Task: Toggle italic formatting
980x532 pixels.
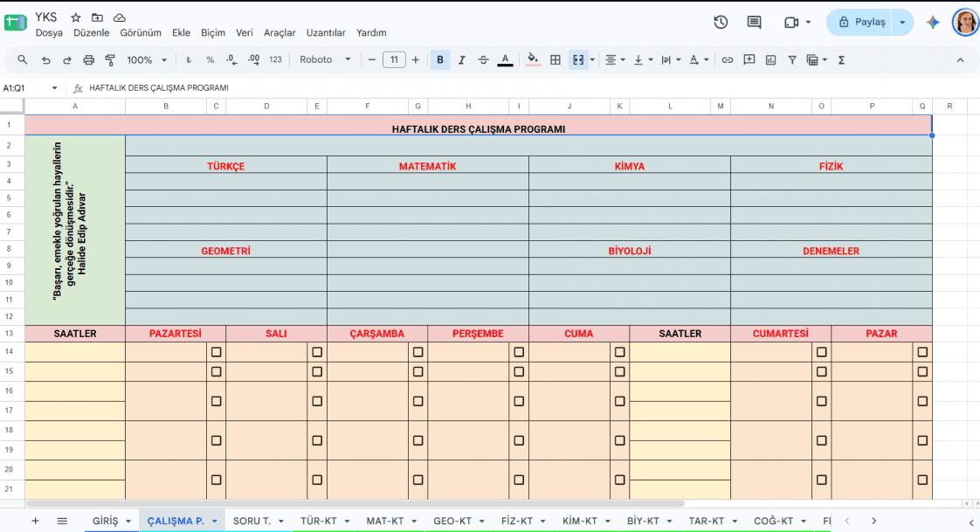Action: pos(462,60)
